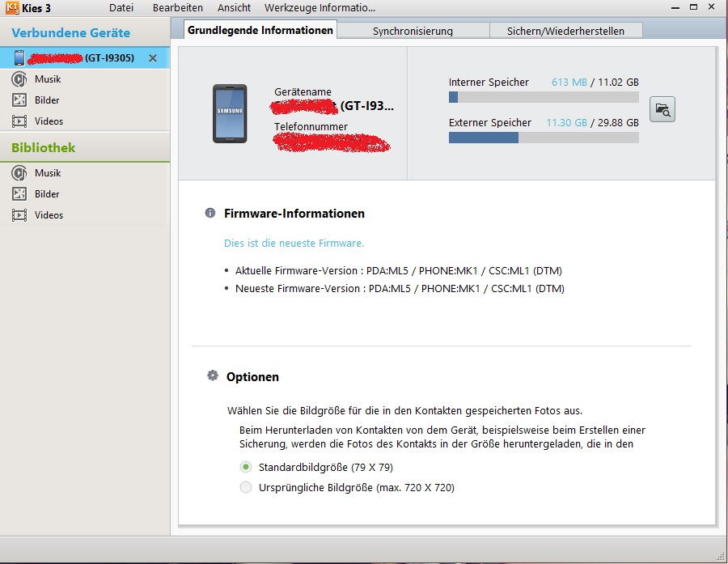Select Standardbildgröße (79 X 79) radio button
The height and width of the screenshot is (564, 728).
[246, 467]
